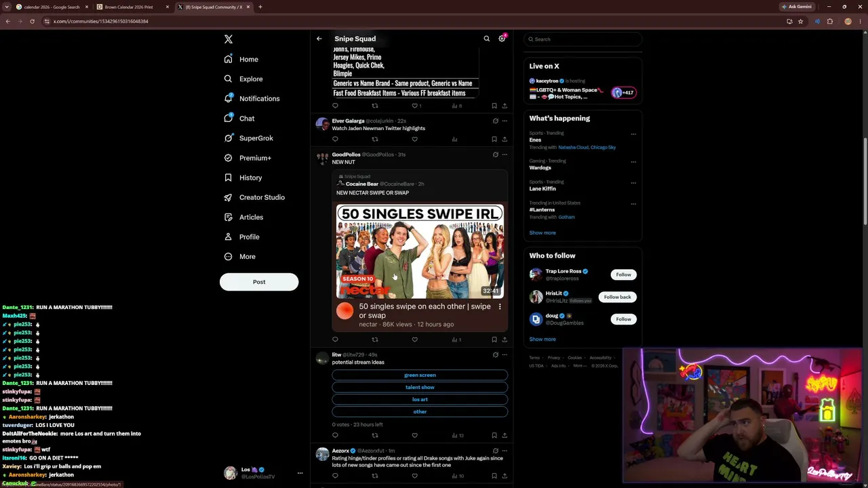View analytics for Elver Galarga's post
868x488 pixels.
pyautogui.click(x=454, y=139)
